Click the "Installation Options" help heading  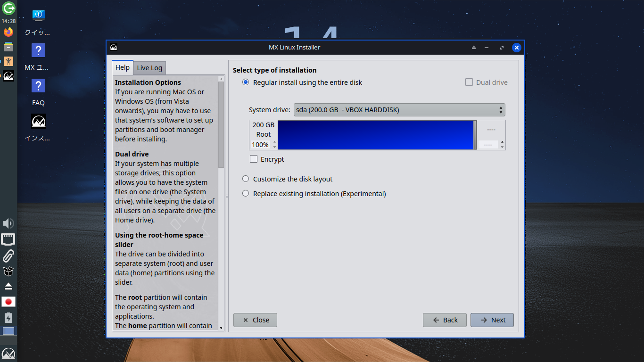pos(148,82)
